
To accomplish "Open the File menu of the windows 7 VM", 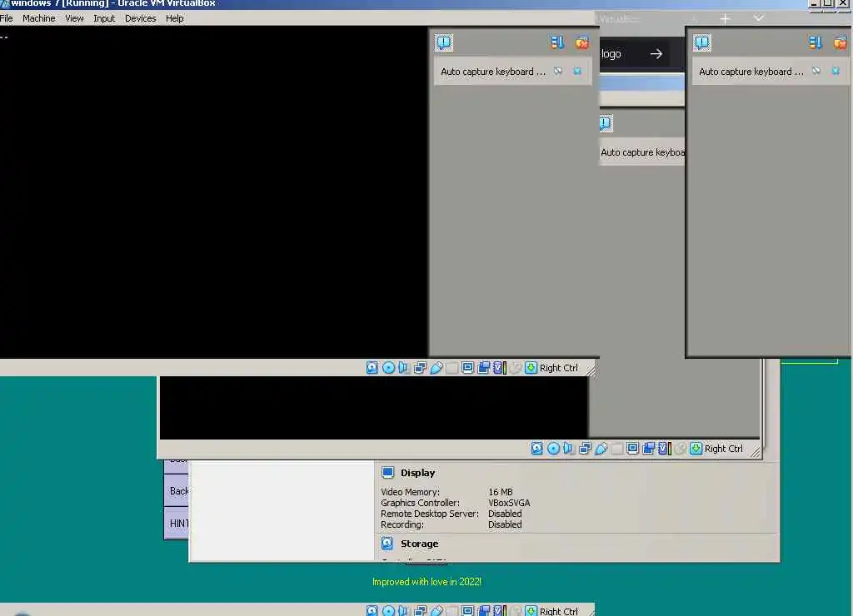I will (7, 18).
